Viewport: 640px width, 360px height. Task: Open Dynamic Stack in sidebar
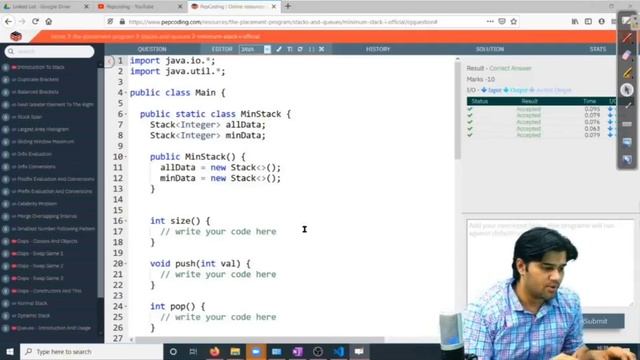coord(33,316)
